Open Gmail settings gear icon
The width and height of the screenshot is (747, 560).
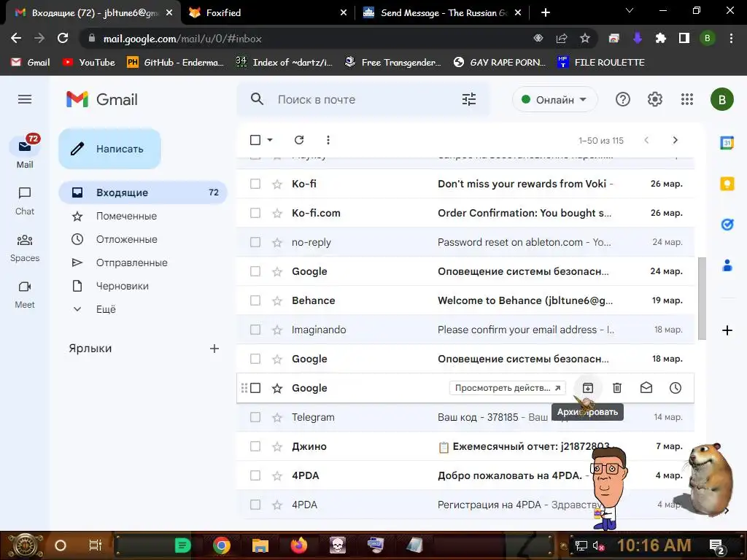(x=654, y=99)
